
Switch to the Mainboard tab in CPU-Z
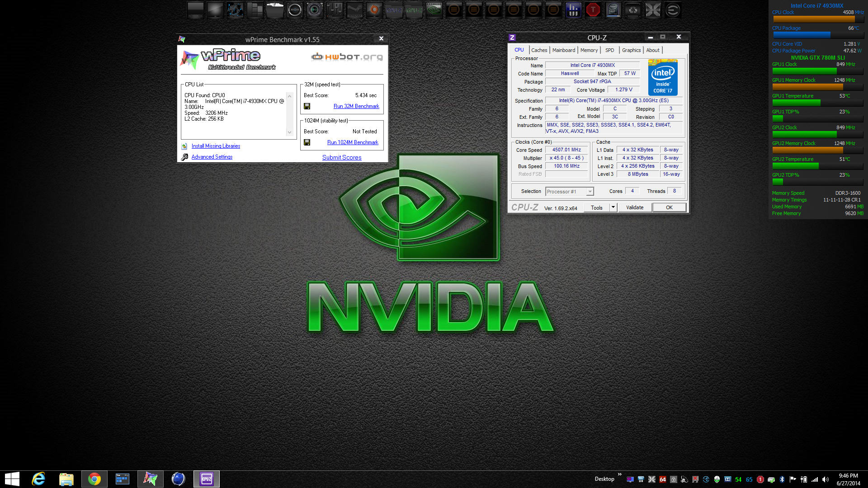click(x=564, y=50)
